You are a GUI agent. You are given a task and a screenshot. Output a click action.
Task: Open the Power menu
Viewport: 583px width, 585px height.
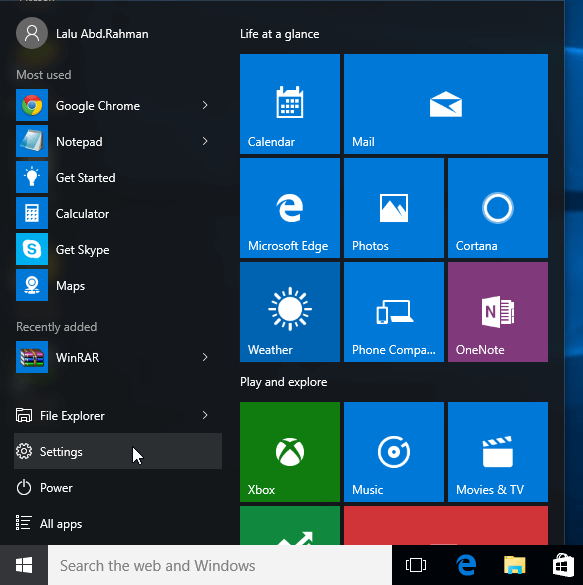click(x=118, y=487)
